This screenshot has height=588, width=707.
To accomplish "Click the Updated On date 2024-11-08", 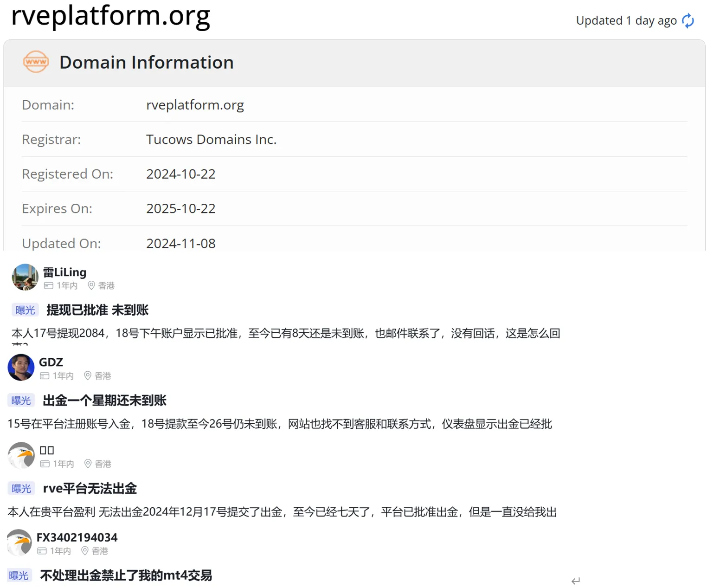I will [181, 243].
